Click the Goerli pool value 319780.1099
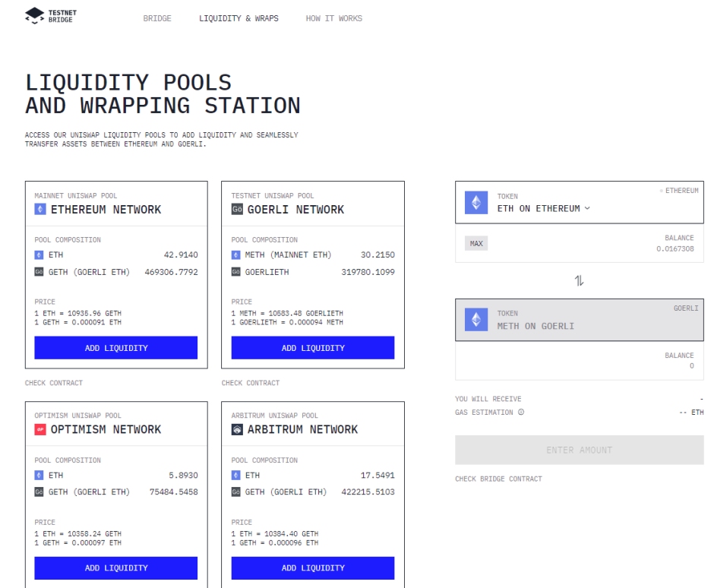Screen dimensions: 711x588 click(368, 272)
